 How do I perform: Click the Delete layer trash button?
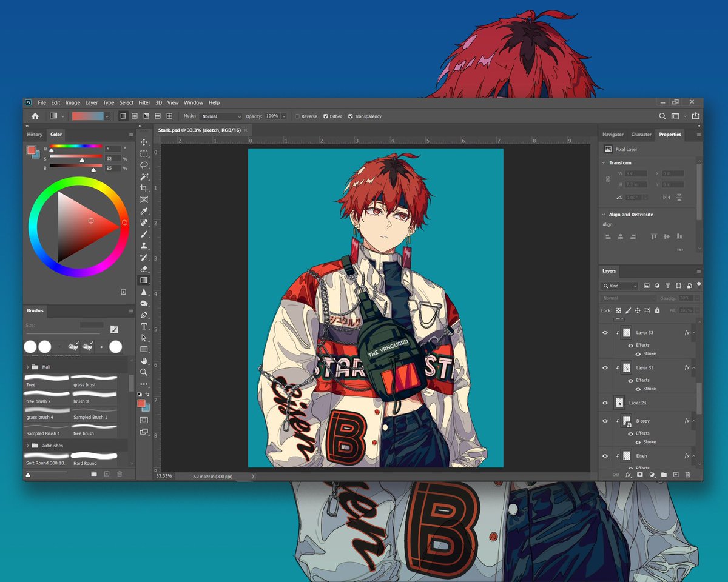[687, 474]
